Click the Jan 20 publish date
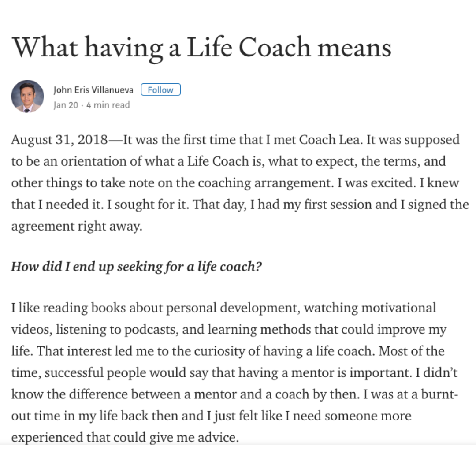The height and width of the screenshot is (476, 476). point(66,105)
